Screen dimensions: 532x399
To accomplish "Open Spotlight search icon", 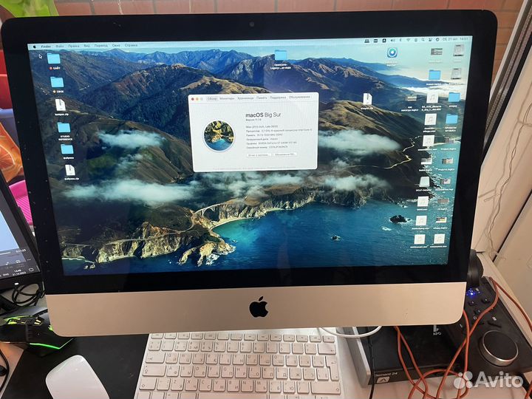I will [x=423, y=40].
